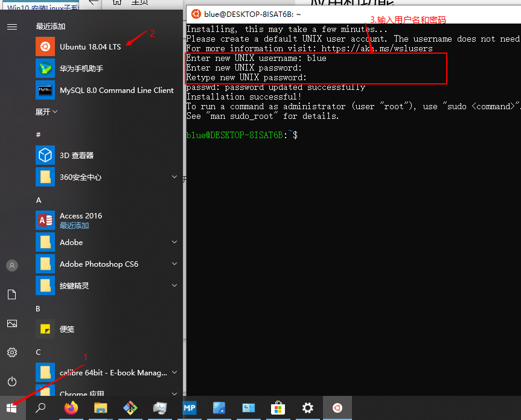
Task: Switch to Ubuntu terminal on taskbar
Action: coord(337,408)
